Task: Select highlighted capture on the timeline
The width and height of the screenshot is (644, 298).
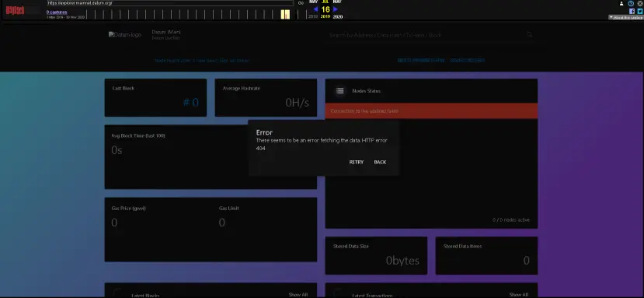Action: point(285,15)
